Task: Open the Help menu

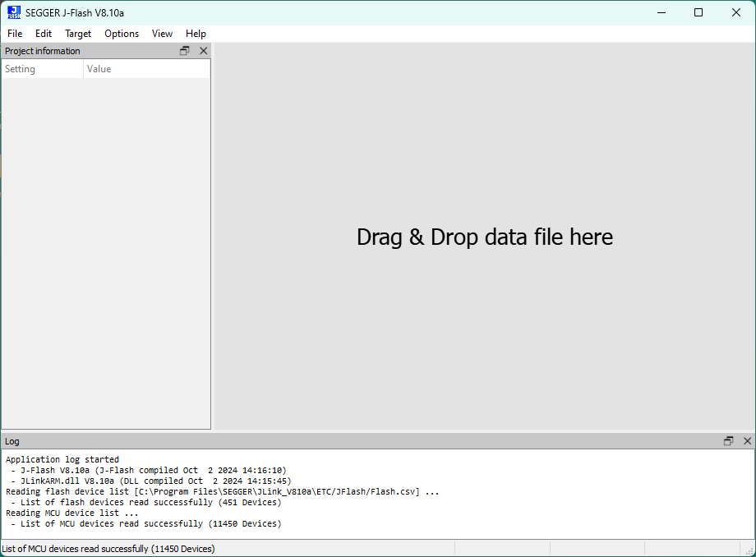Action: [196, 34]
